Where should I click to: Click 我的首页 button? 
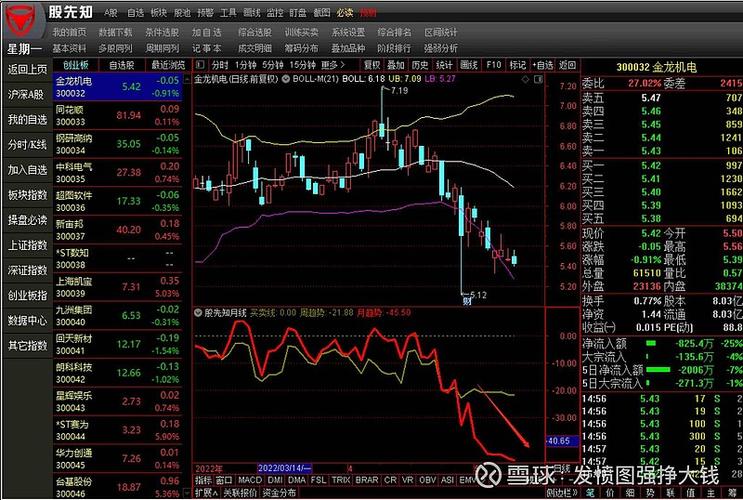(69, 33)
